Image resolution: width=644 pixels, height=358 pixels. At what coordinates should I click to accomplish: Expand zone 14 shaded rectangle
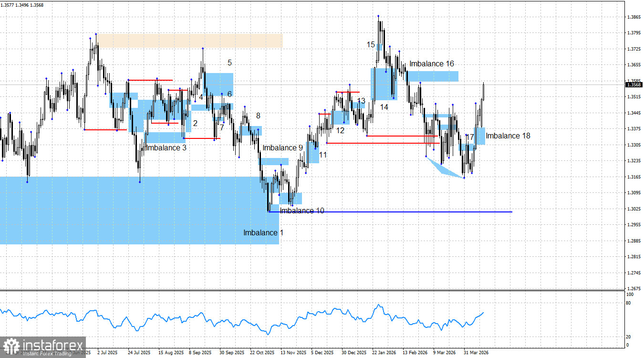point(383,85)
